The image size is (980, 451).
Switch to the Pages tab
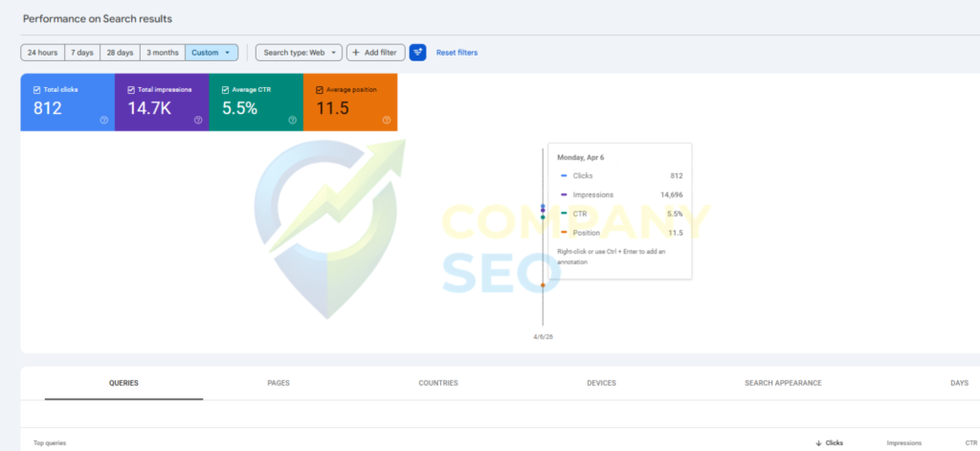pyautogui.click(x=278, y=383)
